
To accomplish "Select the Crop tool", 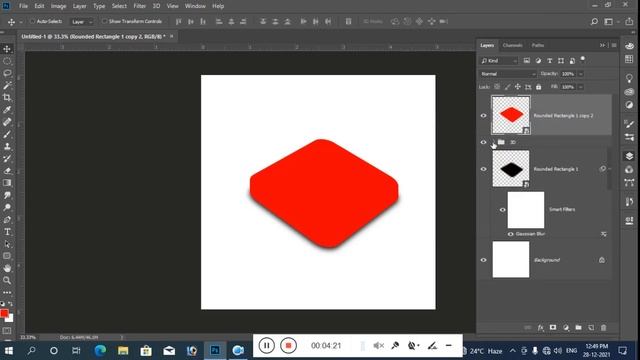I will click(7, 98).
